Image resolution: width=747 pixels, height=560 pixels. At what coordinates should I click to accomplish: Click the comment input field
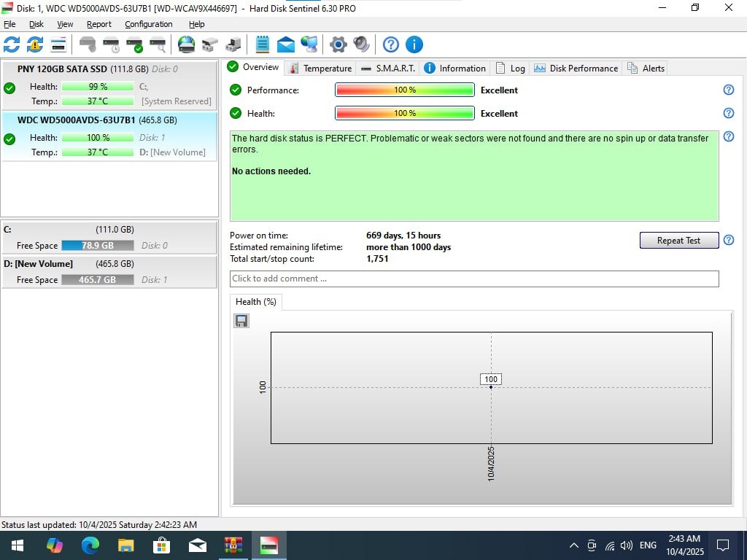474,279
